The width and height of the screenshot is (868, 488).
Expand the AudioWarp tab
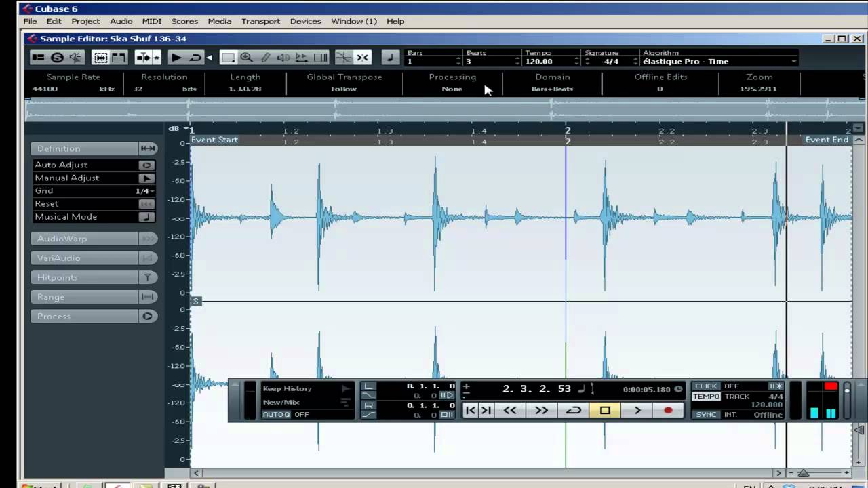click(x=94, y=239)
